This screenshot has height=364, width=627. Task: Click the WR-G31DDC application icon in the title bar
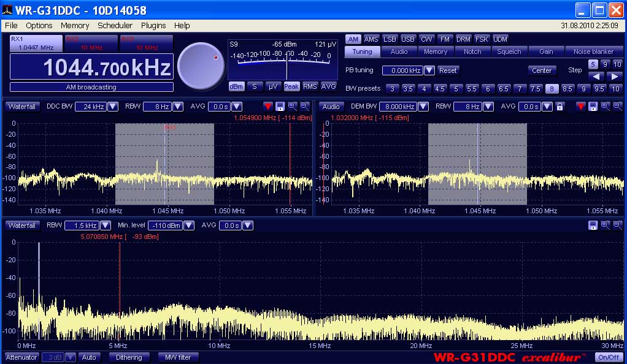(x=7, y=10)
